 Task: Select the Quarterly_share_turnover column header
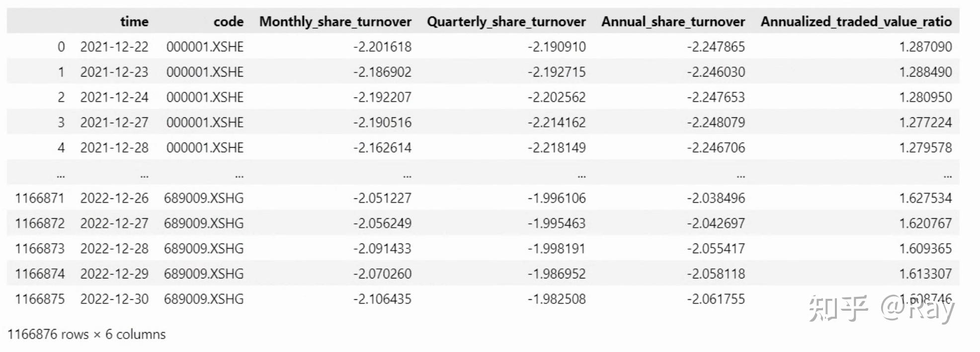[506, 21]
